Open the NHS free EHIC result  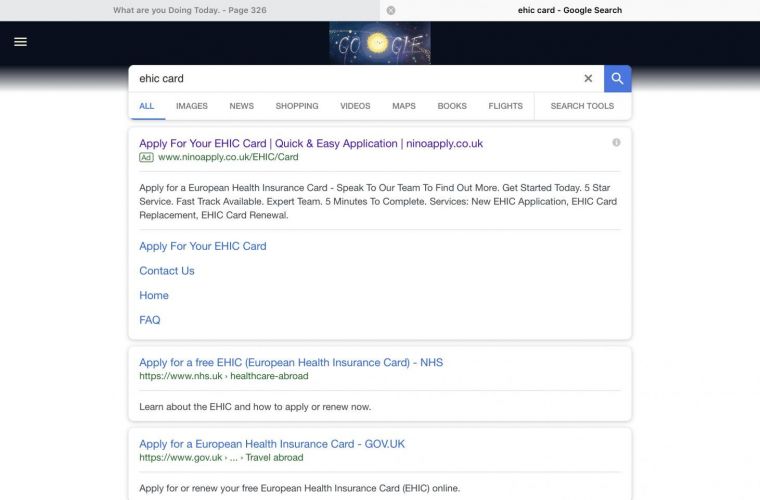click(291, 362)
